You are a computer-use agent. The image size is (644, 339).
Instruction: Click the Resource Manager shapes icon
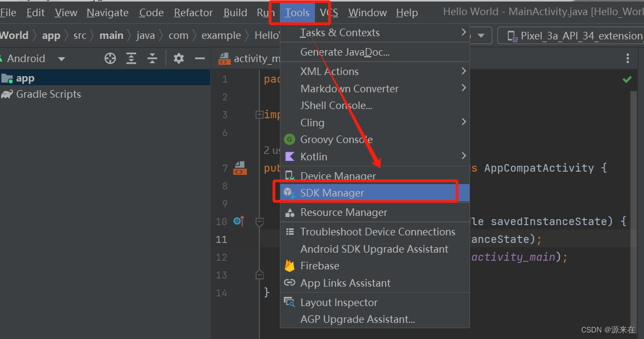coord(290,212)
